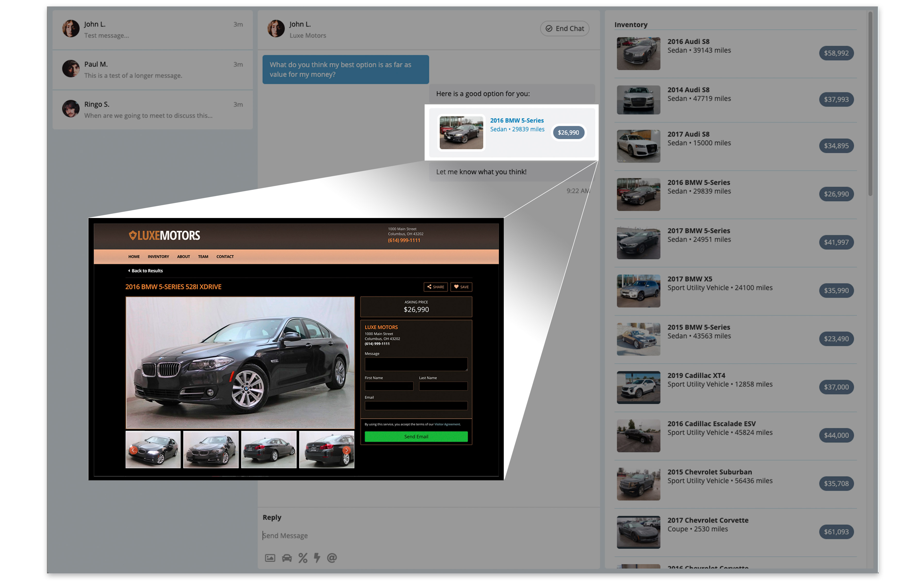This screenshot has height=587, width=924.
Task: Click the $58,992 price badge
Action: click(836, 53)
